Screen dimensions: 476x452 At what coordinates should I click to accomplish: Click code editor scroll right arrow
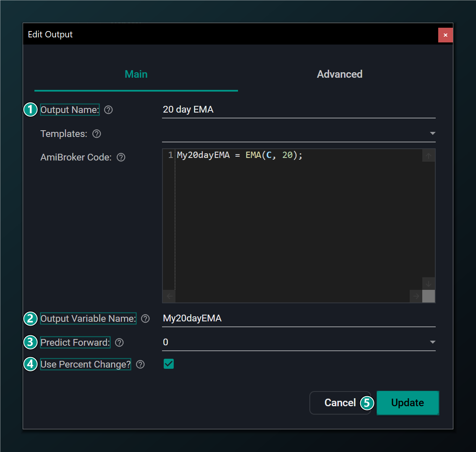click(x=416, y=296)
